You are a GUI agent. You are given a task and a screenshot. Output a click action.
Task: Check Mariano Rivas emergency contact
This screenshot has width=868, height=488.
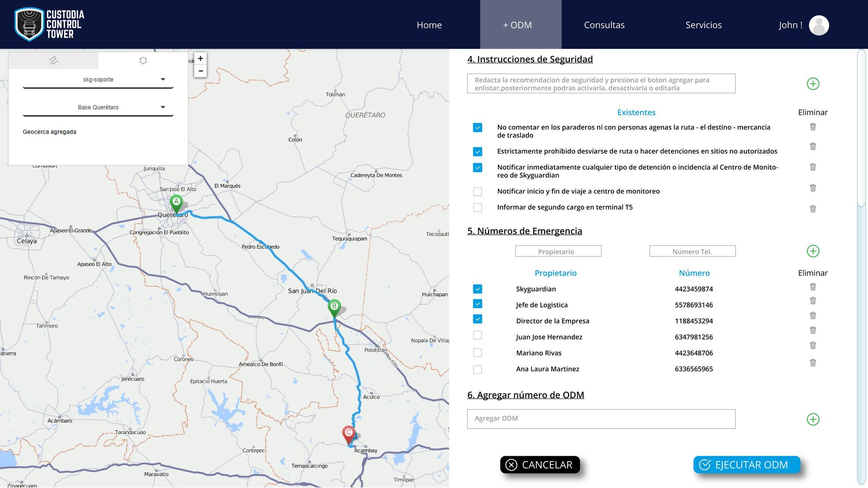(477, 353)
